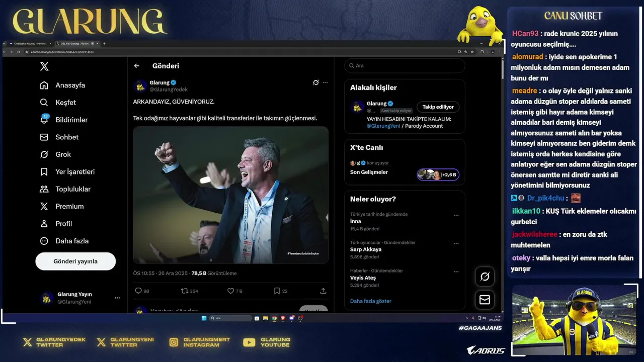Open the Sarp Akkaya trending topic
Viewport: 644px width, 362px height.
tap(366, 249)
